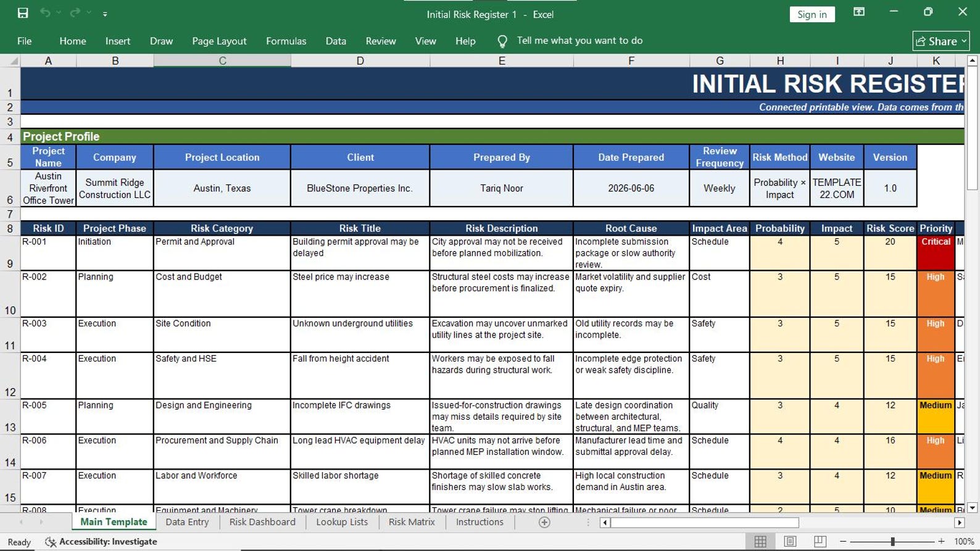Select Skilled labor shortage cell
Image resolution: width=980 pixels, height=551 pixels.
[x=360, y=487]
